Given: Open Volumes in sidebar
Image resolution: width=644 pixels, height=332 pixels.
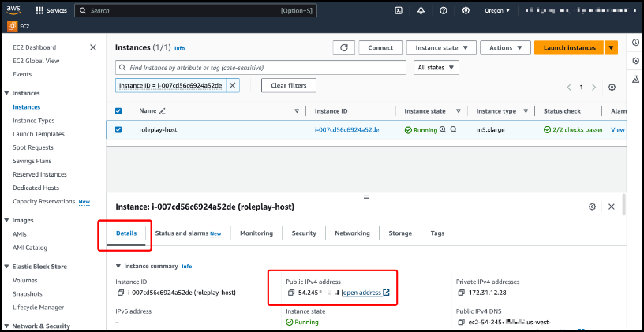Looking at the screenshot, I should 25,280.
